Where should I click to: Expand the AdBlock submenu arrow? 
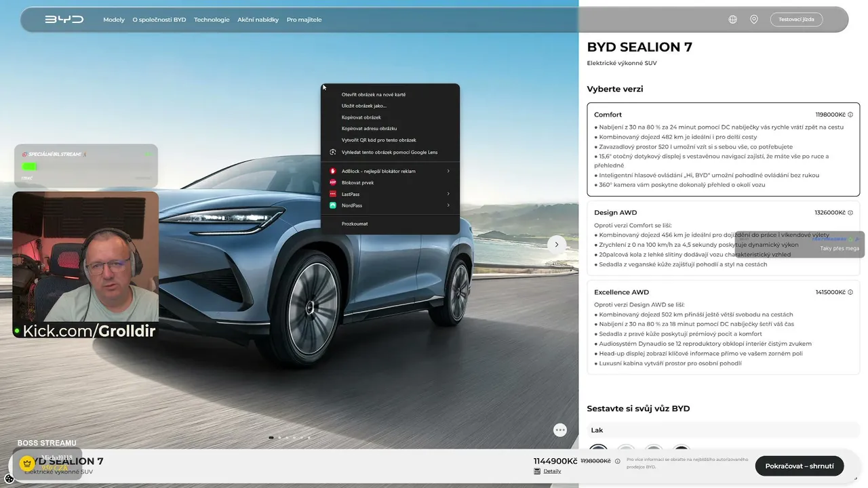(448, 171)
